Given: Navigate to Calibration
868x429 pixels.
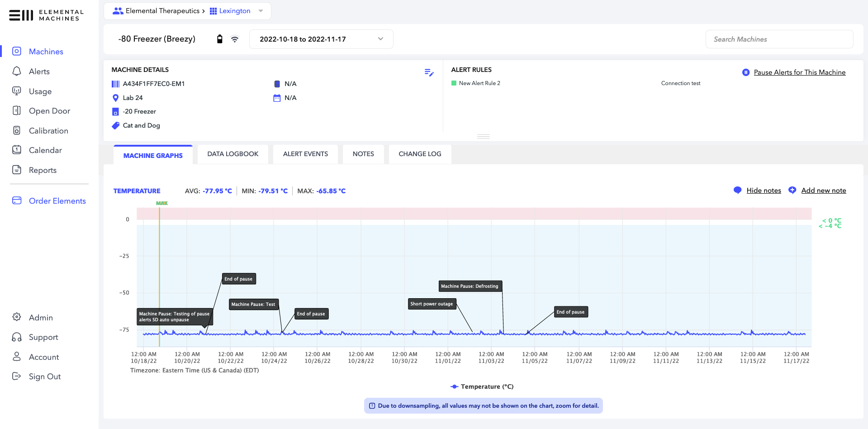Looking at the screenshot, I should (48, 131).
